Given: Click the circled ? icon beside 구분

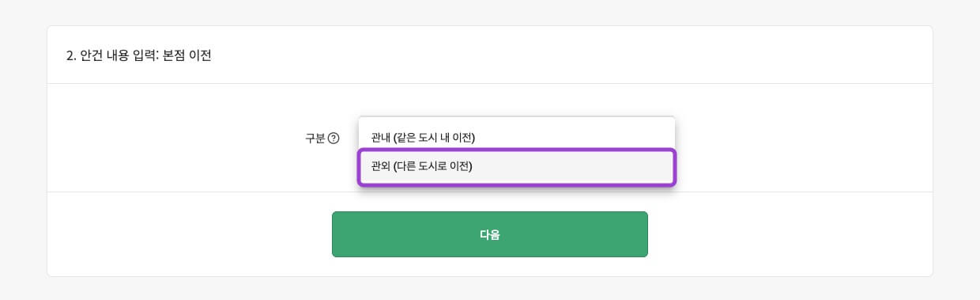Looking at the screenshot, I should click(x=334, y=138).
